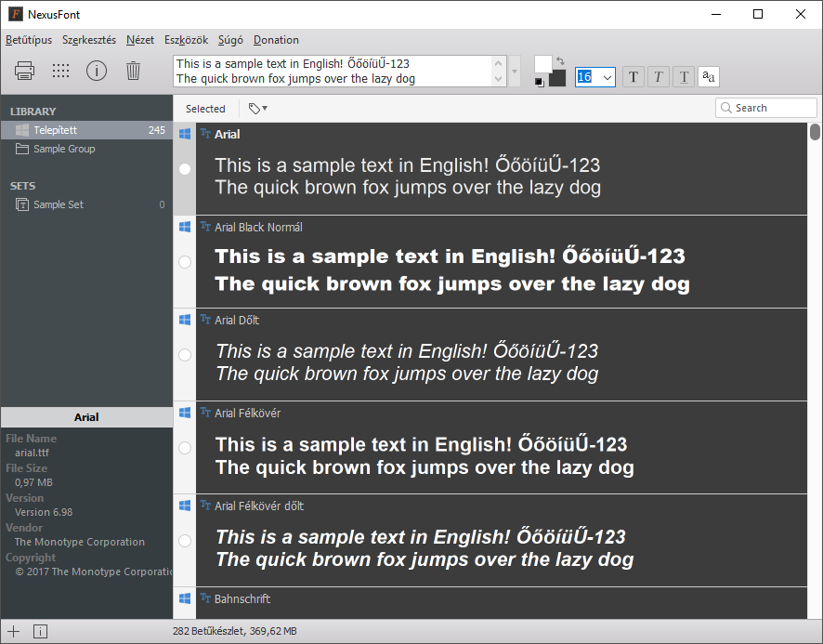Click TrueType icon next to Arial Félkövér dőlt
823x644 pixels.
click(x=205, y=505)
